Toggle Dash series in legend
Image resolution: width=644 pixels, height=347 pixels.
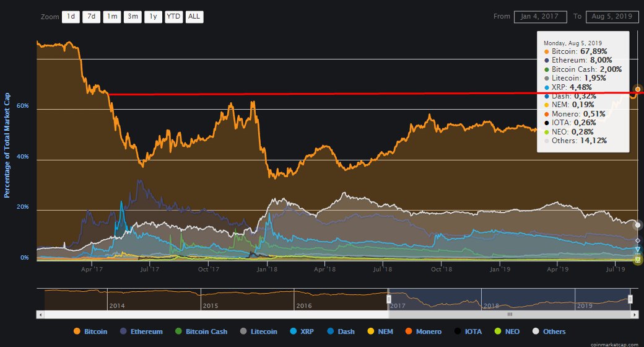tap(341, 332)
